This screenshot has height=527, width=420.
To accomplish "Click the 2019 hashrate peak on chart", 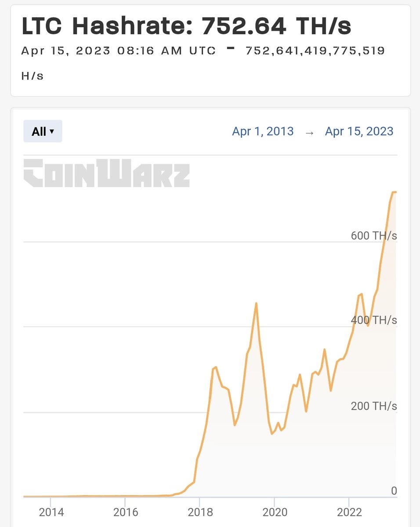I will 256,303.
